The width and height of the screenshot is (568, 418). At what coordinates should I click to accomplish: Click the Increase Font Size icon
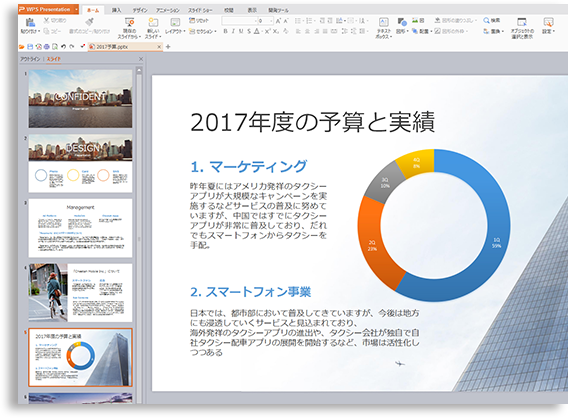pyautogui.click(x=278, y=21)
